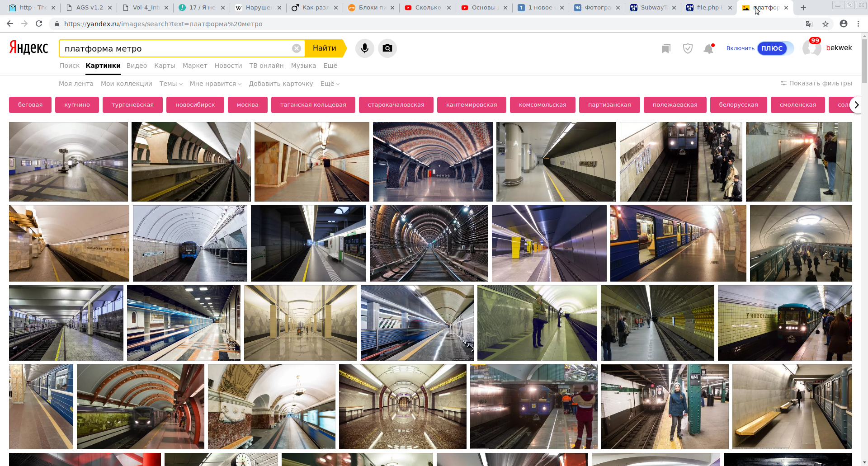This screenshot has width=868, height=466.
Task: Open the red arched tunnel station thumbnail
Action: pyautogui.click(x=140, y=406)
